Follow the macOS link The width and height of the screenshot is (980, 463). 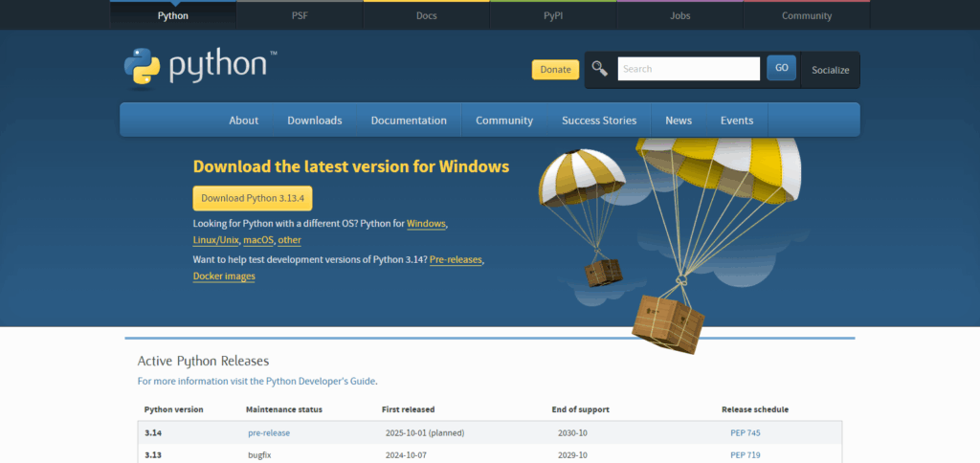click(x=258, y=240)
